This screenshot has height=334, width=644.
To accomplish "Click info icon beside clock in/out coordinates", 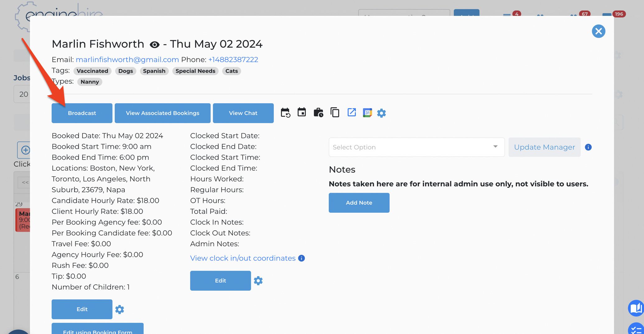I will pyautogui.click(x=301, y=258).
